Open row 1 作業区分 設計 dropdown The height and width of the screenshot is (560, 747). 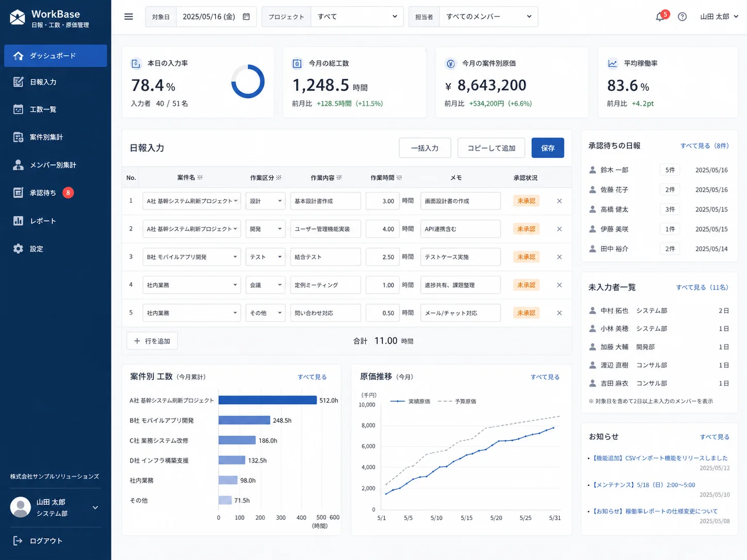[x=265, y=201]
